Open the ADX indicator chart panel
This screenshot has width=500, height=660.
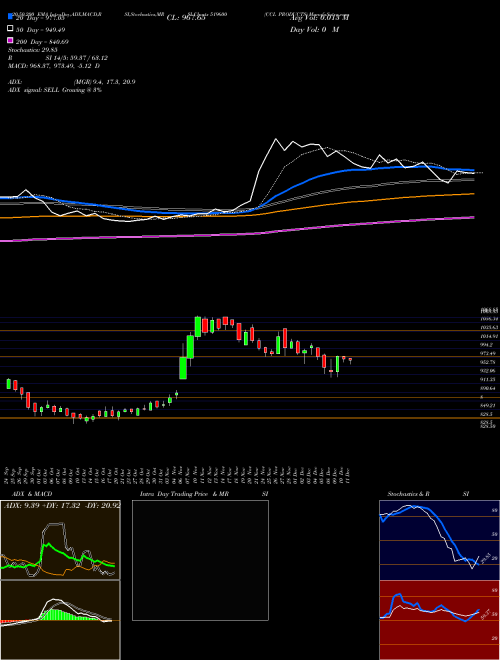click(x=60, y=540)
